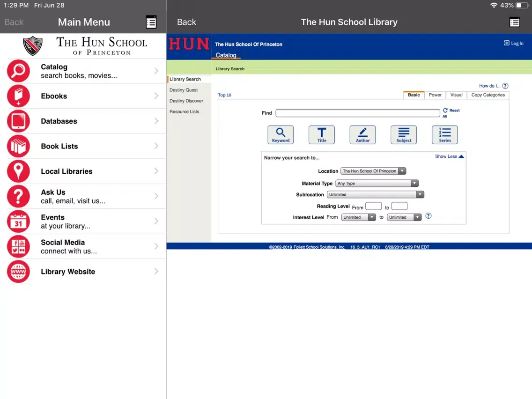Tap Back in the Main Menu header

point(14,22)
